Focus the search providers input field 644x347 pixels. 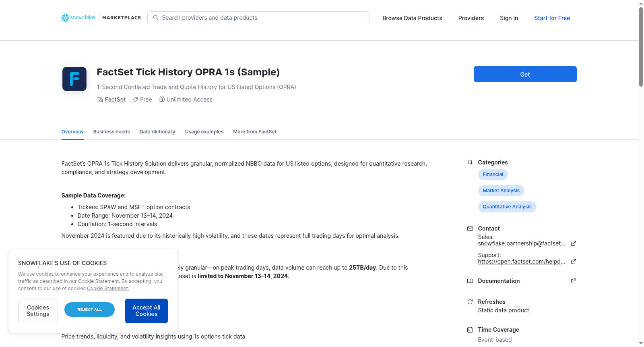click(x=258, y=18)
